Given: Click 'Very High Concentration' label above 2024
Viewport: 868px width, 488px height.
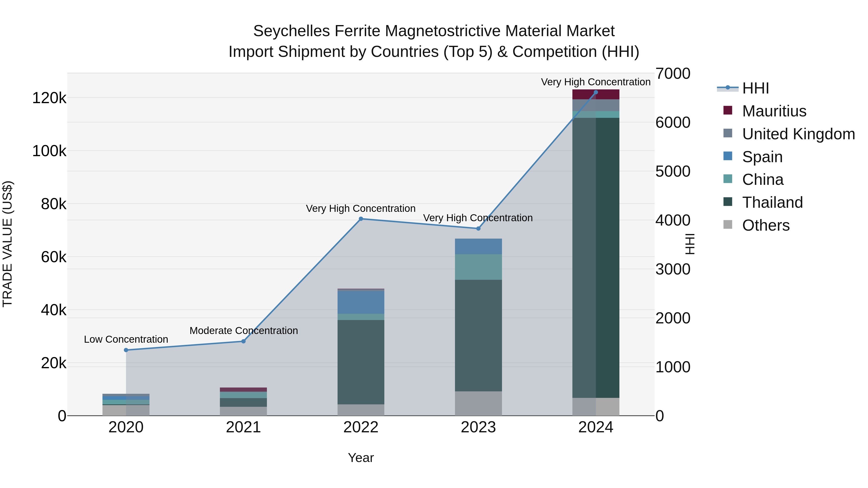Looking at the screenshot, I should click(x=596, y=82).
